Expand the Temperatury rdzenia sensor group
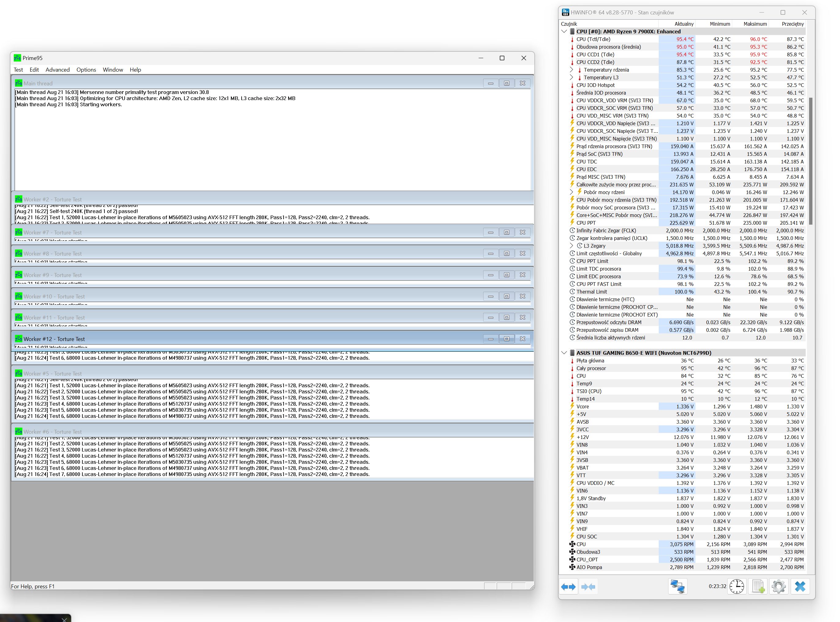 tap(571, 70)
